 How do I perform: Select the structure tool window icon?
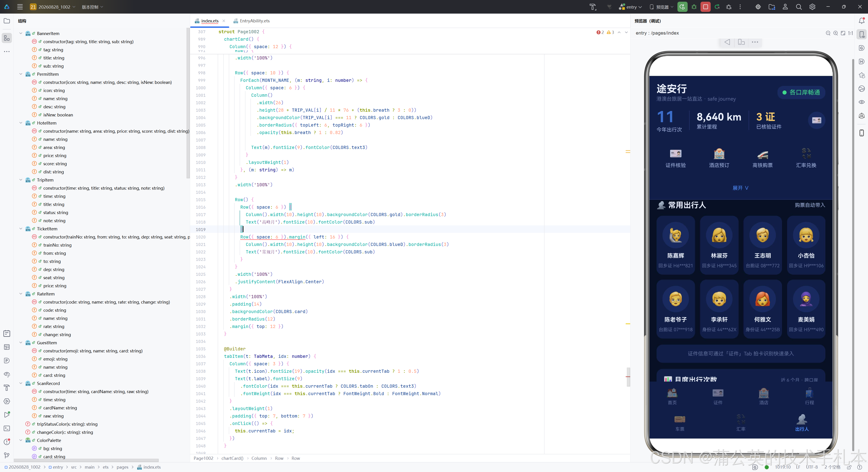tap(7, 38)
